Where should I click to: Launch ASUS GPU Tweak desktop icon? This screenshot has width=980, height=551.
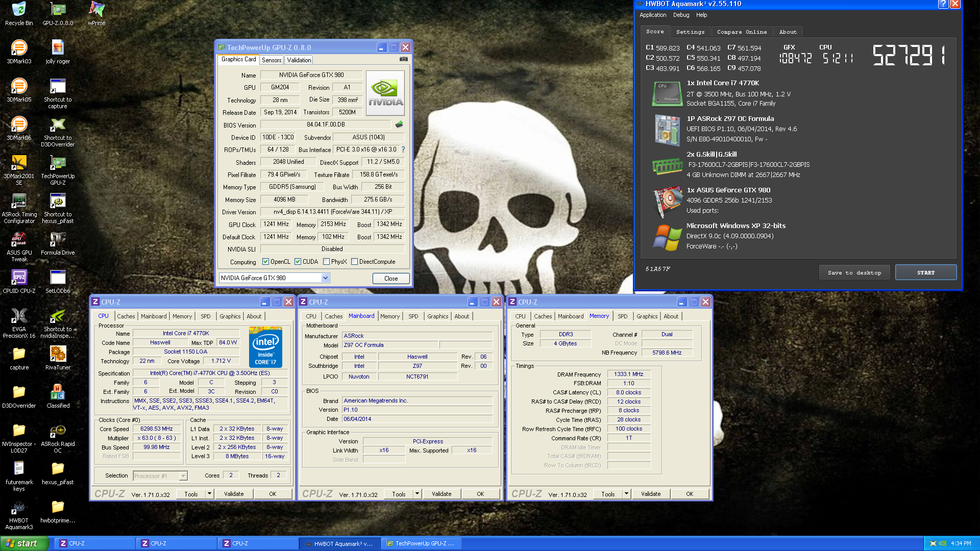click(19, 247)
